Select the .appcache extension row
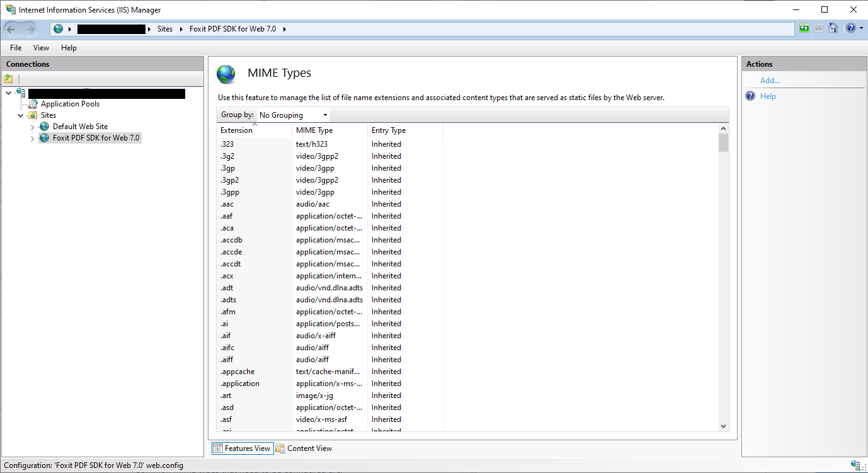The height and width of the screenshot is (473, 868). (x=237, y=372)
